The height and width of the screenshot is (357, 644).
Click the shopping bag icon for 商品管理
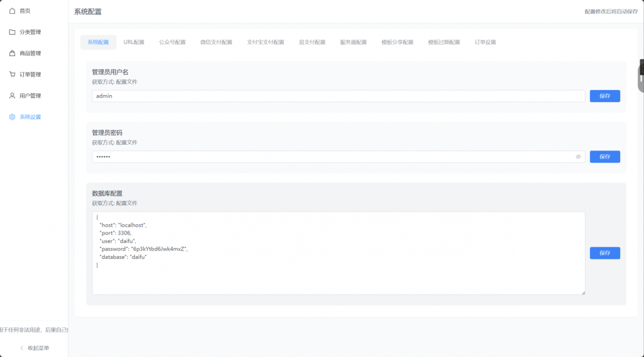pos(12,54)
